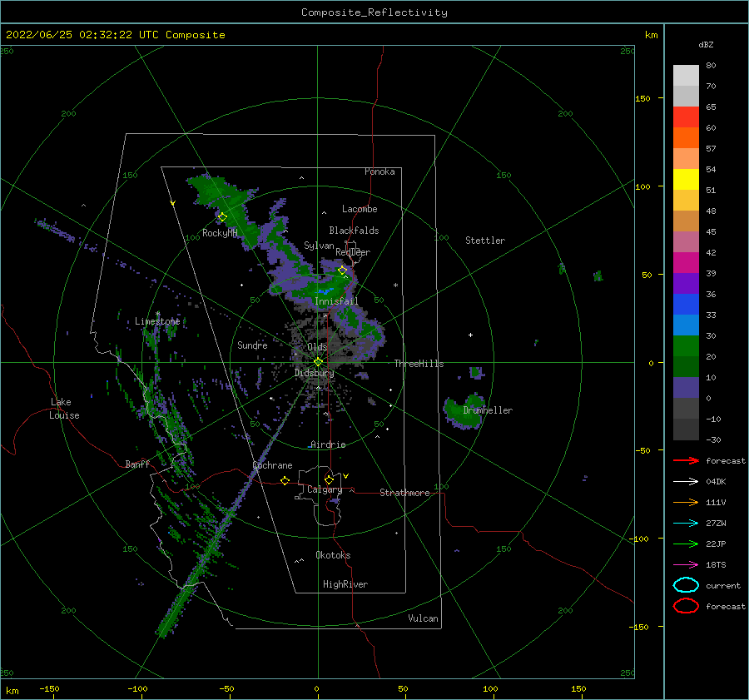
Task: Click the Cochrane label
Action: coord(272,465)
